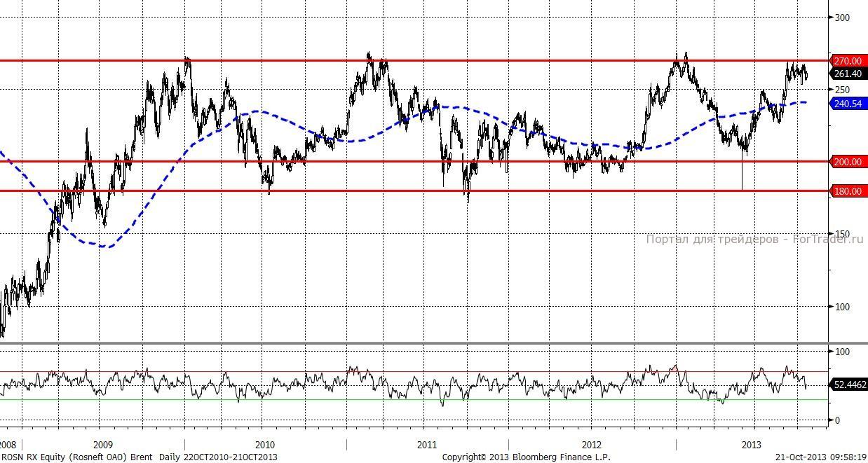Select the 2010 year label on time axis
Image resolution: width=868 pixels, height=463 pixels.
[x=265, y=445]
